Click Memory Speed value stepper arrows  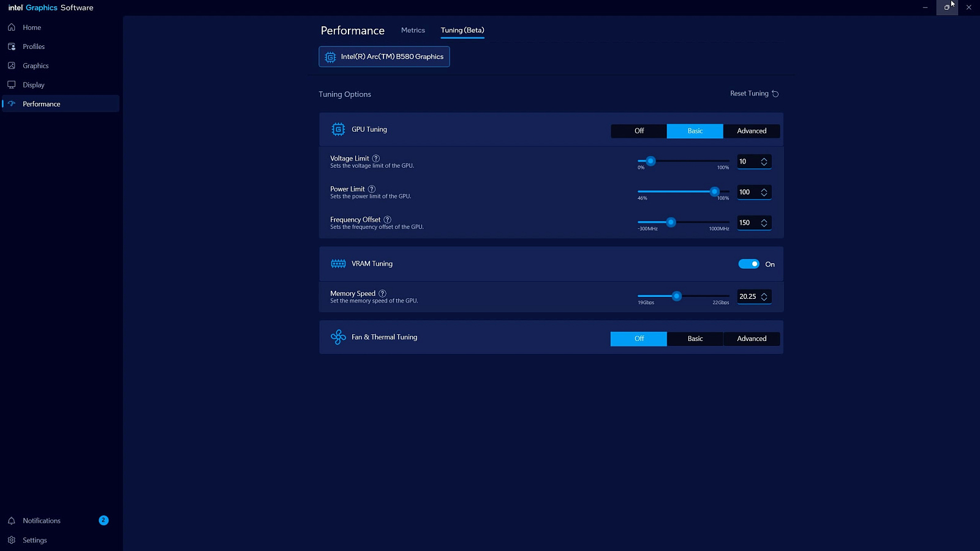[x=764, y=297]
